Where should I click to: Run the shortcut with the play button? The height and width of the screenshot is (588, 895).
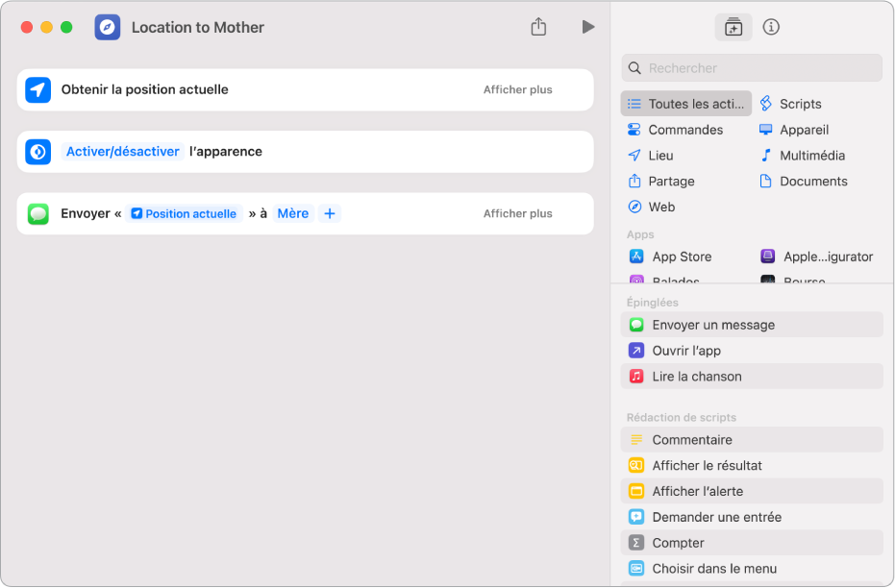click(x=588, y=27)
